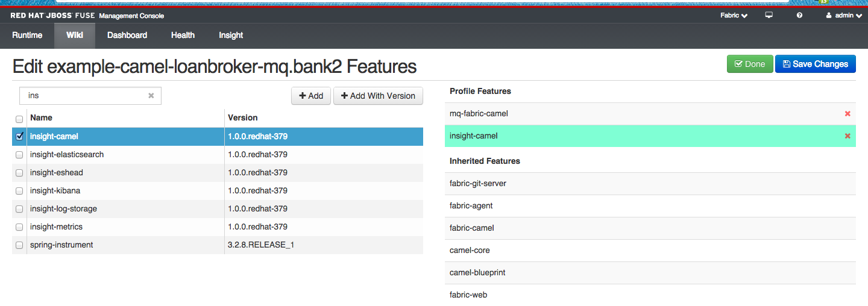
Task: Click the monitor icon in top bar
Action: coord(769,16)
